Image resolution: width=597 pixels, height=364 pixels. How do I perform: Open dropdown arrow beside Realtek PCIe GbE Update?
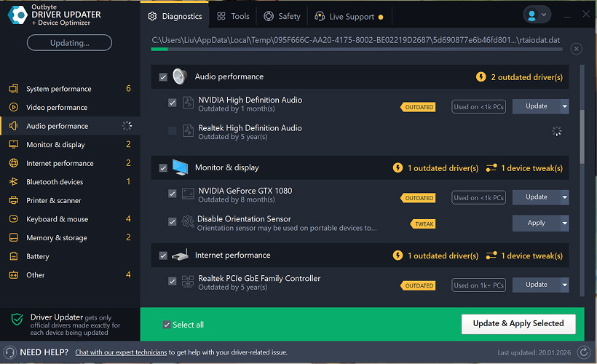[x=565, y=285]
